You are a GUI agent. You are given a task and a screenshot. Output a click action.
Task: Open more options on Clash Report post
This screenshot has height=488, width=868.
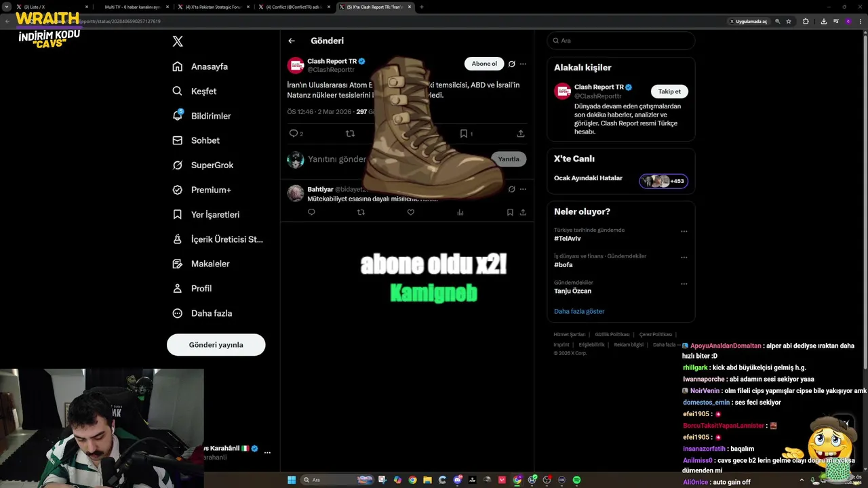click(523, 64)
